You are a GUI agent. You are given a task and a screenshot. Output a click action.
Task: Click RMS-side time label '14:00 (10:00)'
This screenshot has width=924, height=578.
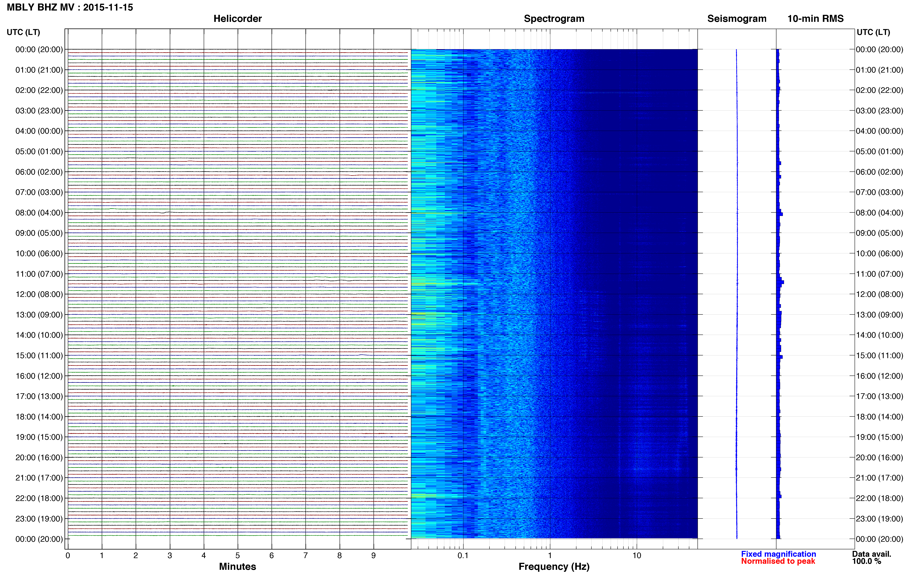click(x=879, y=335)
